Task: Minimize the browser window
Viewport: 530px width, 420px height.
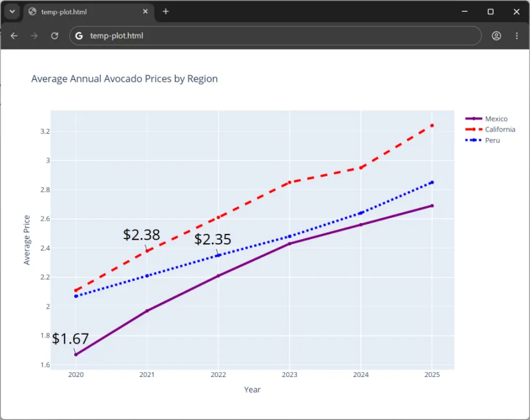Action: [x=465, y=12]
